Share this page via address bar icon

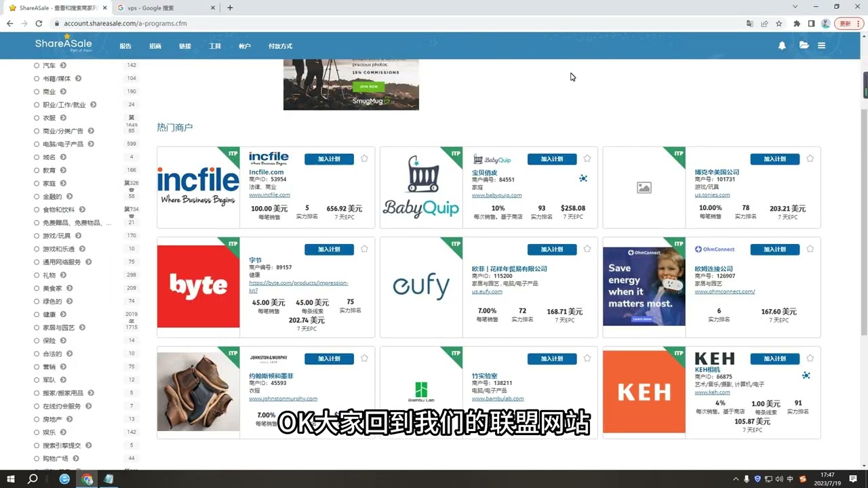pos(764,23)
